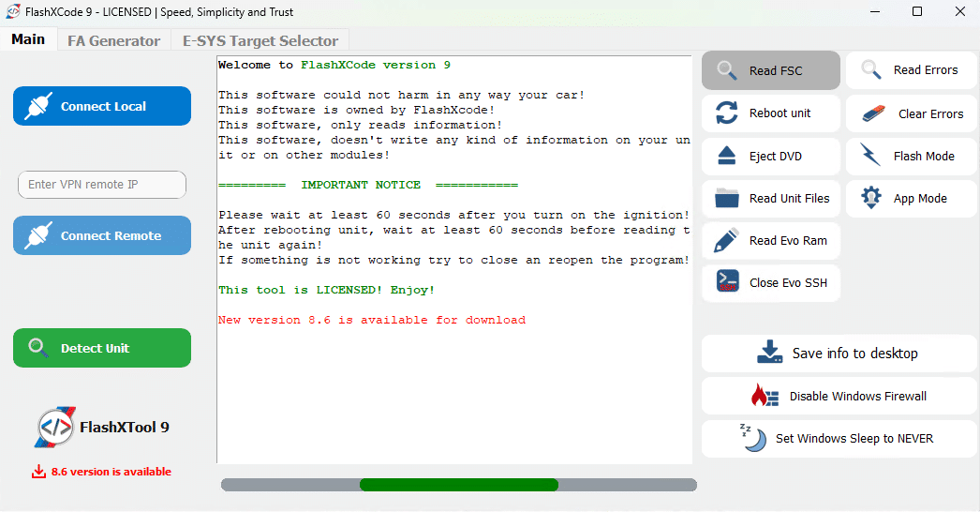This screenshot has height=512, width=980.
Task: Click the Eject DVD eject icon
Action: [727, 156]
